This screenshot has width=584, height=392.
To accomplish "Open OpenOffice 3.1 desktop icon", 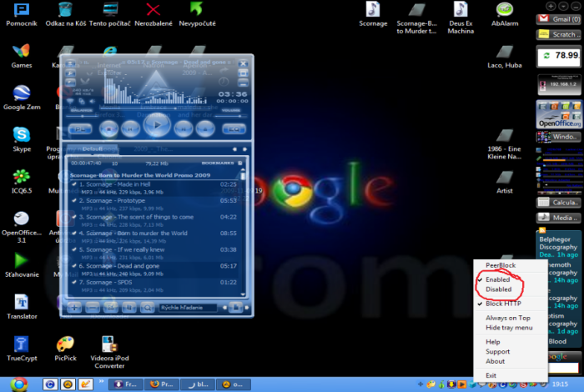I will point(22,227).
